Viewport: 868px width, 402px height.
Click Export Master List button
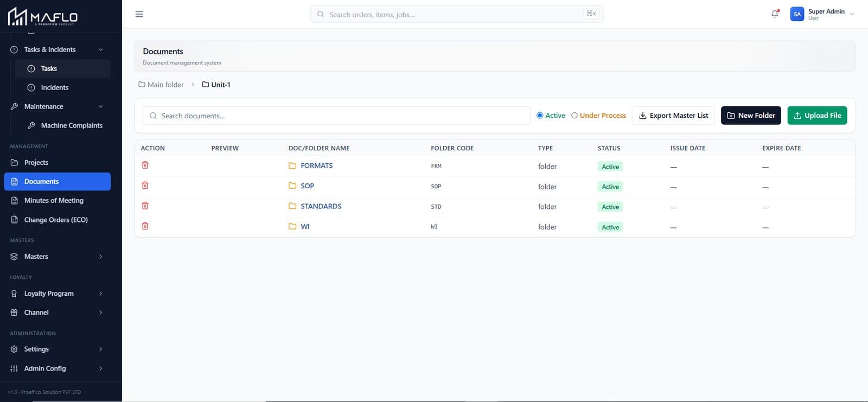click(x=673, y=116)
